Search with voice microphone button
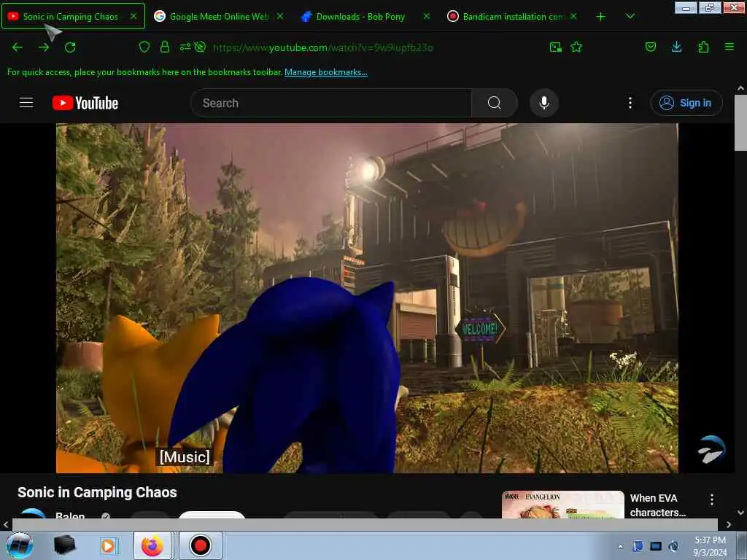The height and width of the screenshot is (560, 747). 544,103
